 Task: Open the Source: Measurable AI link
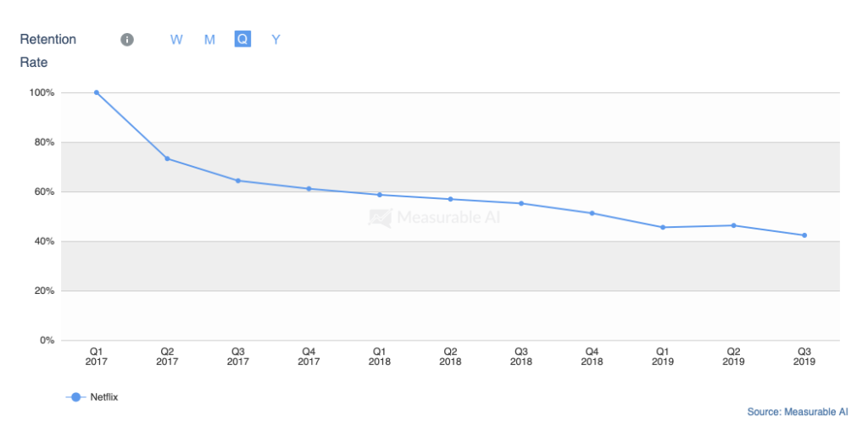pos(797,412)
